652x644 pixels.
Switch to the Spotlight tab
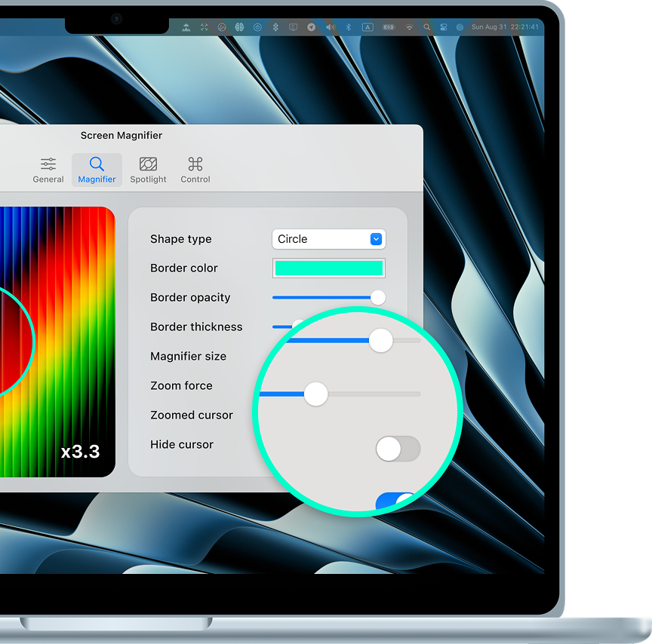tap(148, 170)
